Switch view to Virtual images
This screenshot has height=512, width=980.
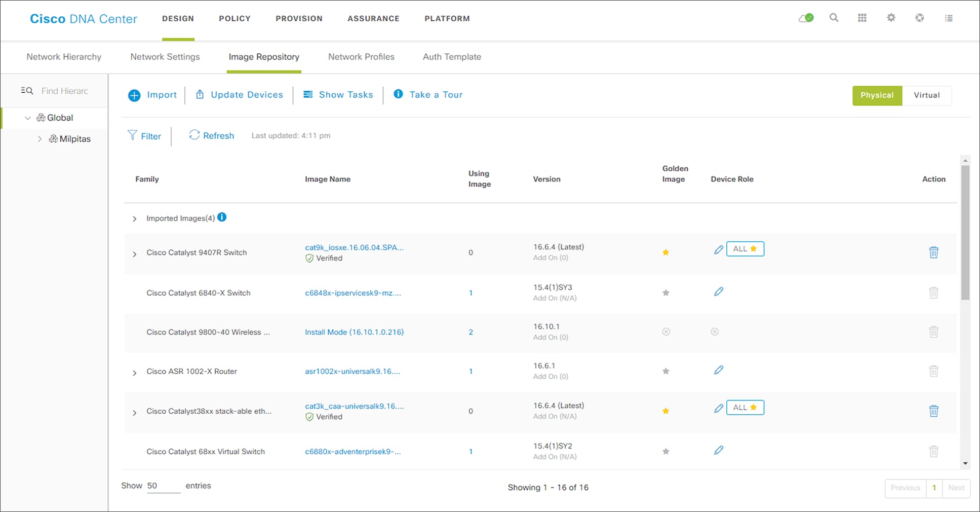[927, 95]
